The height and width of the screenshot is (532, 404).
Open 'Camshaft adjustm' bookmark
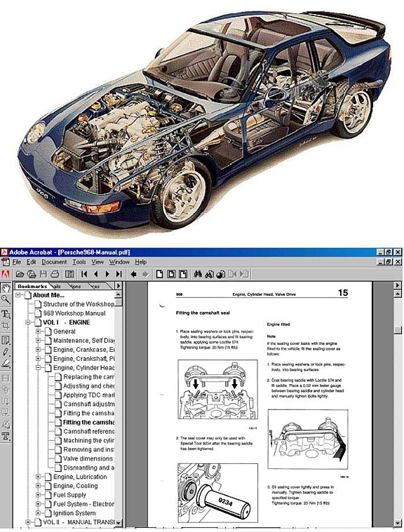pos(88,404)
